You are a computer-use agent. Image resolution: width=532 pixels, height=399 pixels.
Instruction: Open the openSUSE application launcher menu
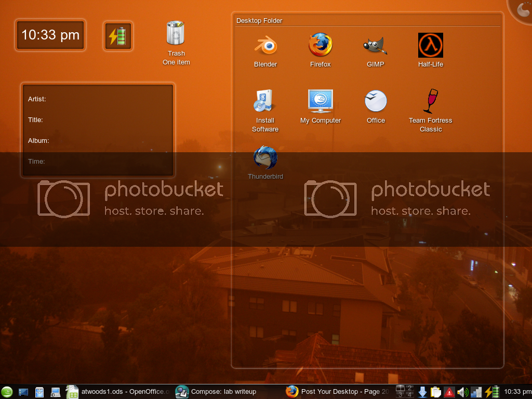tap(6, 392)
